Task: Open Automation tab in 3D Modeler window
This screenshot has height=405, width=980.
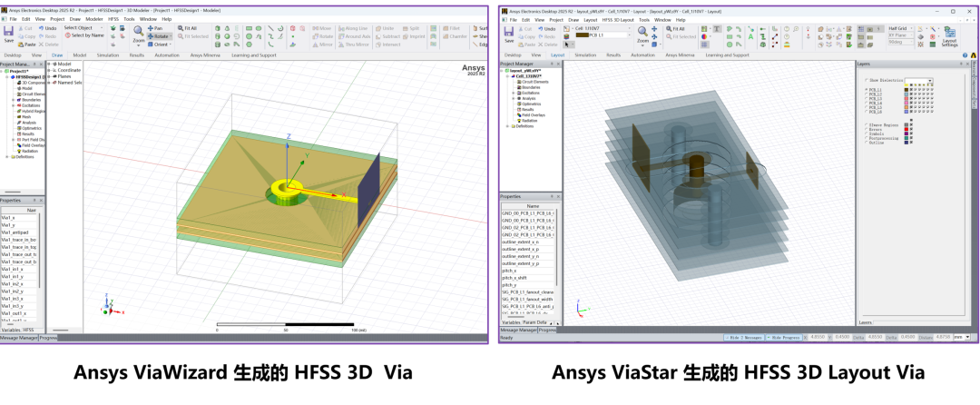Action: tap(167, 55)
